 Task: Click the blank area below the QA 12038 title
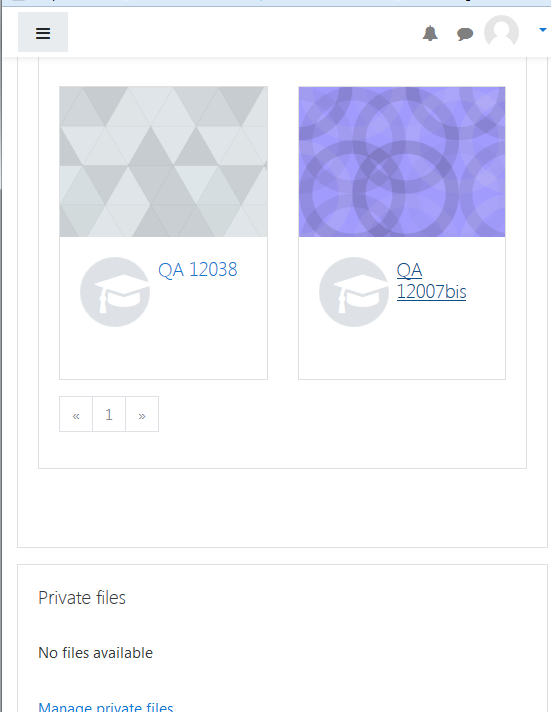(x=164, y=353)
